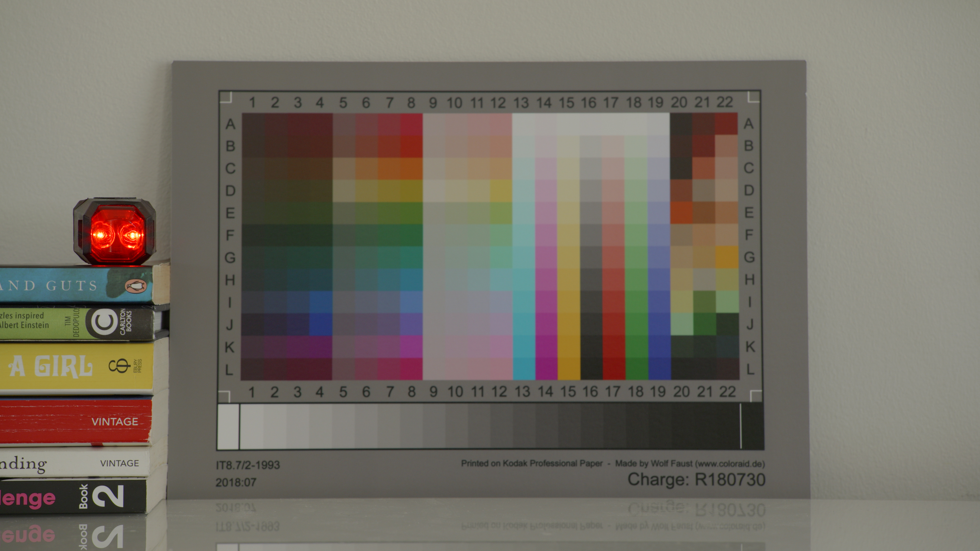Click the large white 2 on the black book
The width and height of the screenshot is (980, 551).
108,496
